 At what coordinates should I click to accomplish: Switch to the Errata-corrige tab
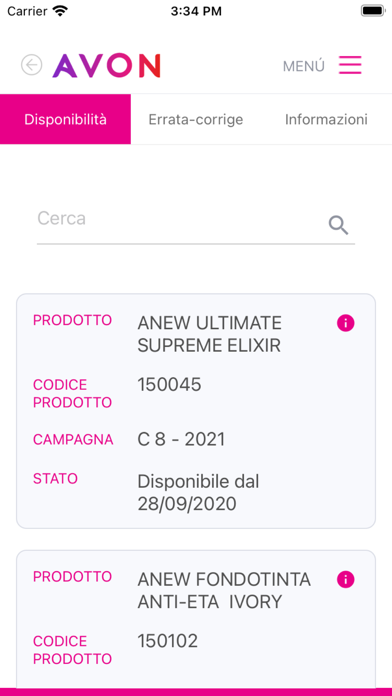point(196,119)
